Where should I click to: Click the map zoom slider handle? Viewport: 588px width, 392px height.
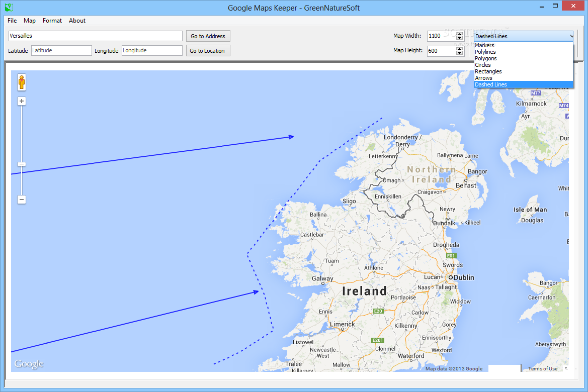click(x=22, y=164)
